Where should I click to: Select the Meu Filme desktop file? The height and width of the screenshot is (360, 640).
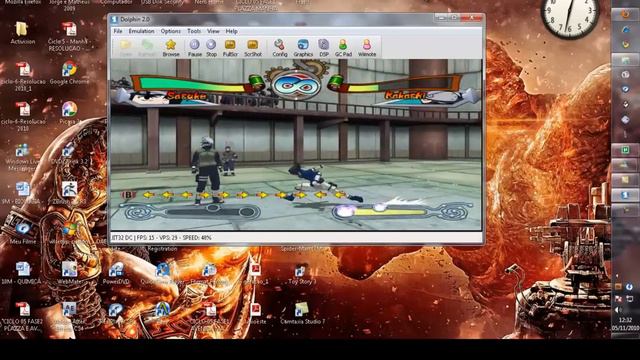(22, 233)
